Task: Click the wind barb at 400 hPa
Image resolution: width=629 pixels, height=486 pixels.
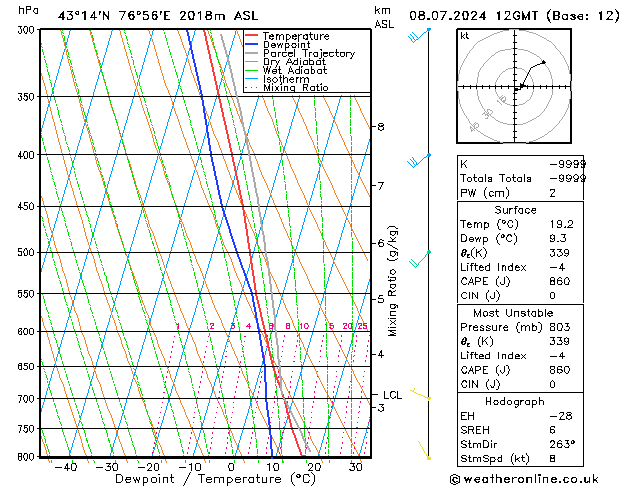Action: pyautogui.click(x=419, y=161)
